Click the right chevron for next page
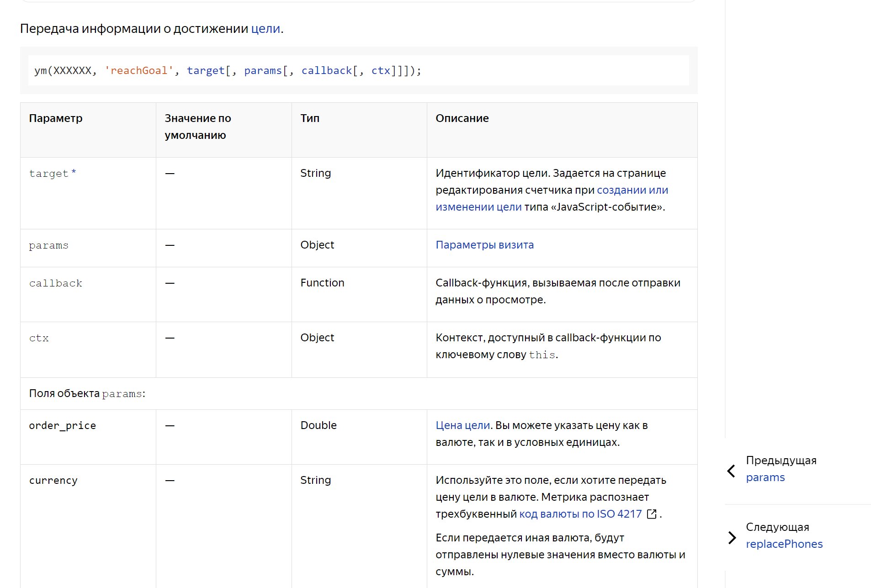This screenshot has width=871, height=588. (x=732, y=537)
